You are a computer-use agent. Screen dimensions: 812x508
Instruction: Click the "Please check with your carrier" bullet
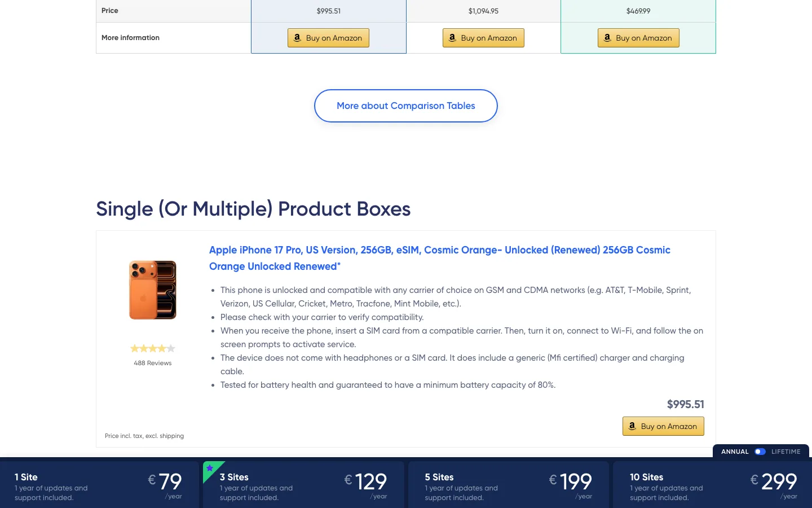pyautogui.click(x=322, y=317)
